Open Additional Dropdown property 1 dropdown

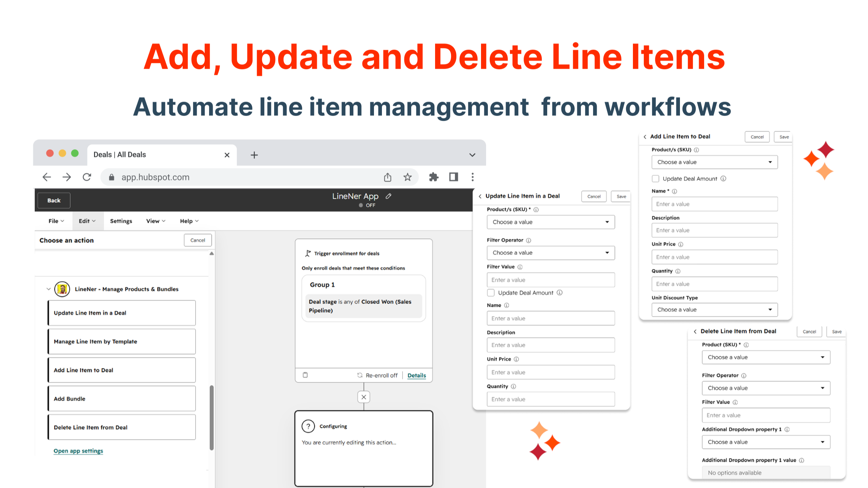point(766,442)
